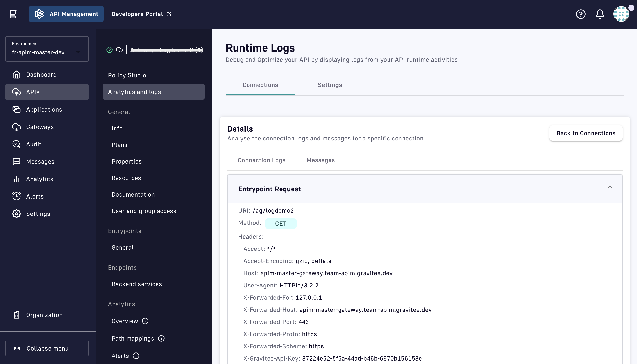Image resolution: width=637 pixels, height=364 pixels.
Task: Click the Gravitee logo icon
Action: point(13,14)
